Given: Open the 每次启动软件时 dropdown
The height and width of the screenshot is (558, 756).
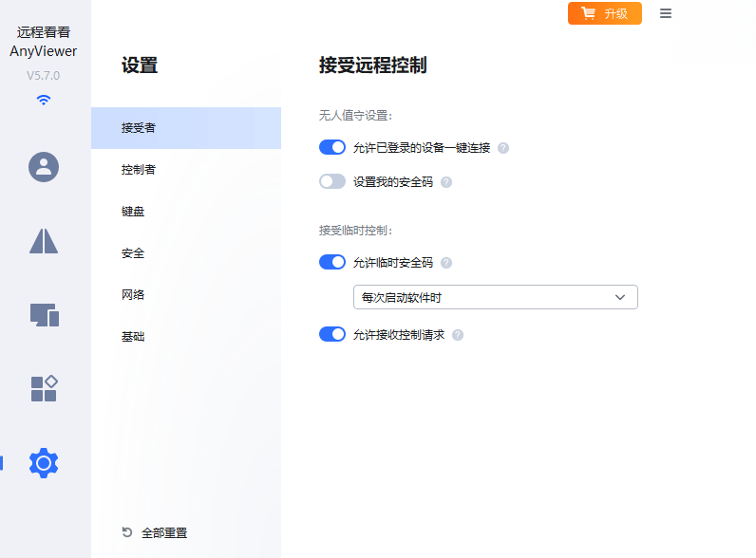Looking at the screenshot, I should (495, 297).
